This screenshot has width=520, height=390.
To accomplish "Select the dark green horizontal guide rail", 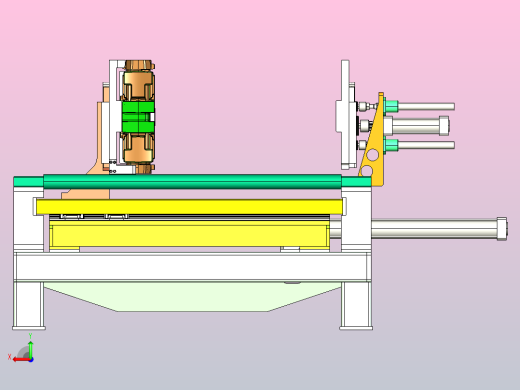I will tap(192, 181).
